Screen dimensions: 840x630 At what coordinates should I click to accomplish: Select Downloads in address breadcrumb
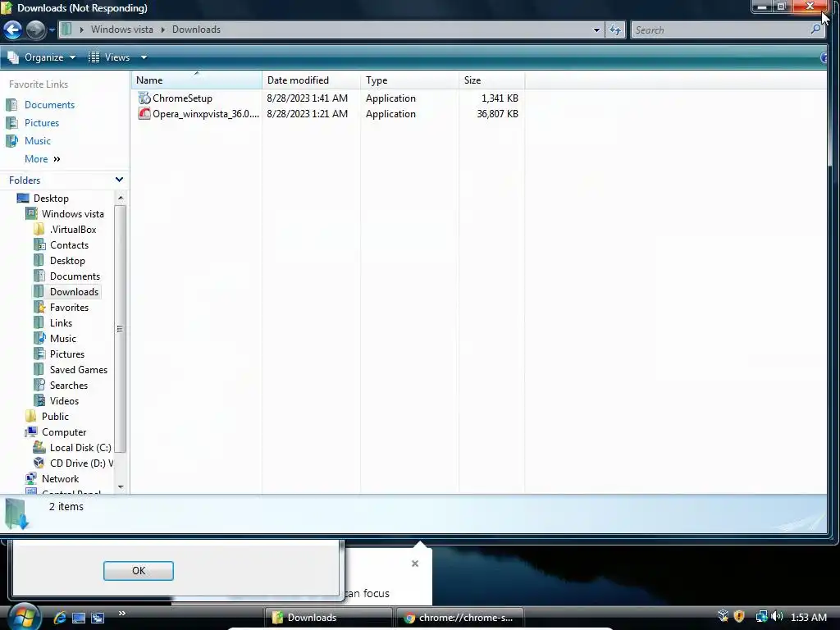pos(196,30)
